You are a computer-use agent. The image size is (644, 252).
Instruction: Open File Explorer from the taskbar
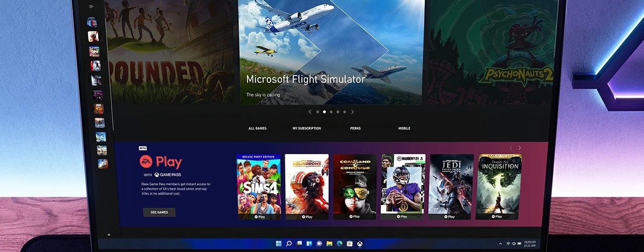click(329, 243)
